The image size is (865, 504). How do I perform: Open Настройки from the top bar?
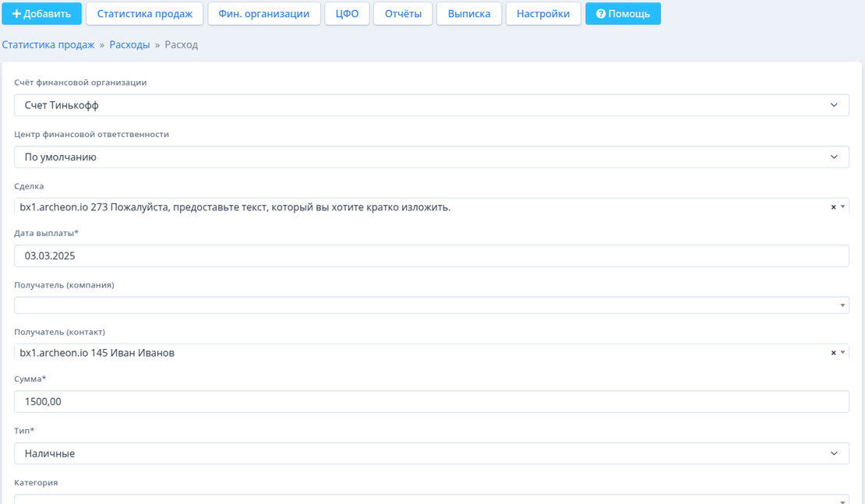click(x=543, y=13)
